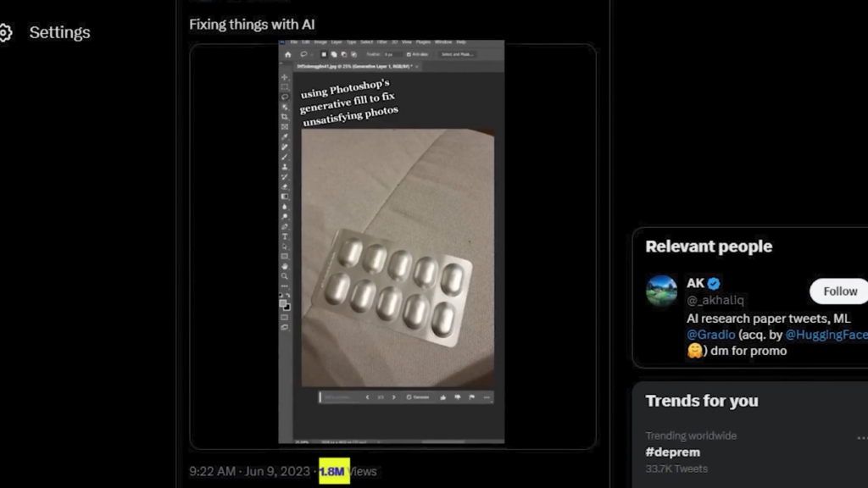Open the @HuggingFace mention link
This screenshot has height=488, width=868.
[x=826, y=335]
